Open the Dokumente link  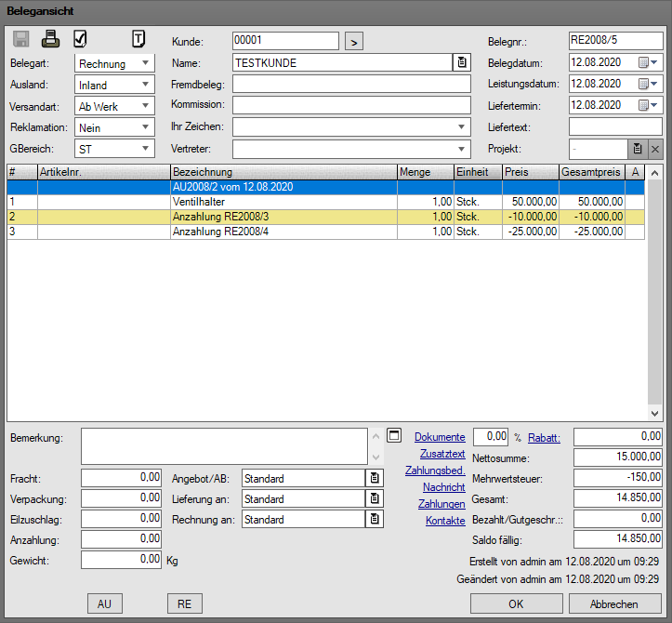click(x=440, y=437)
